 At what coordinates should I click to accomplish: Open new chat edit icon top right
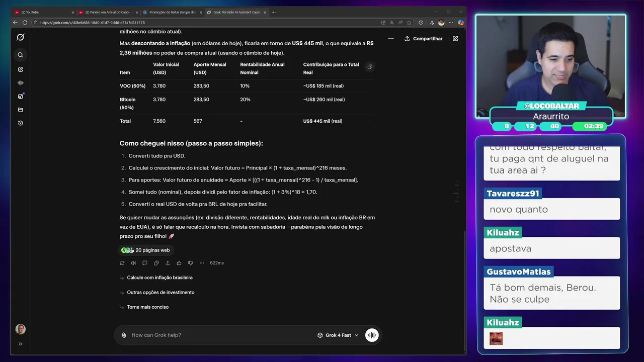tap(455, 39)
